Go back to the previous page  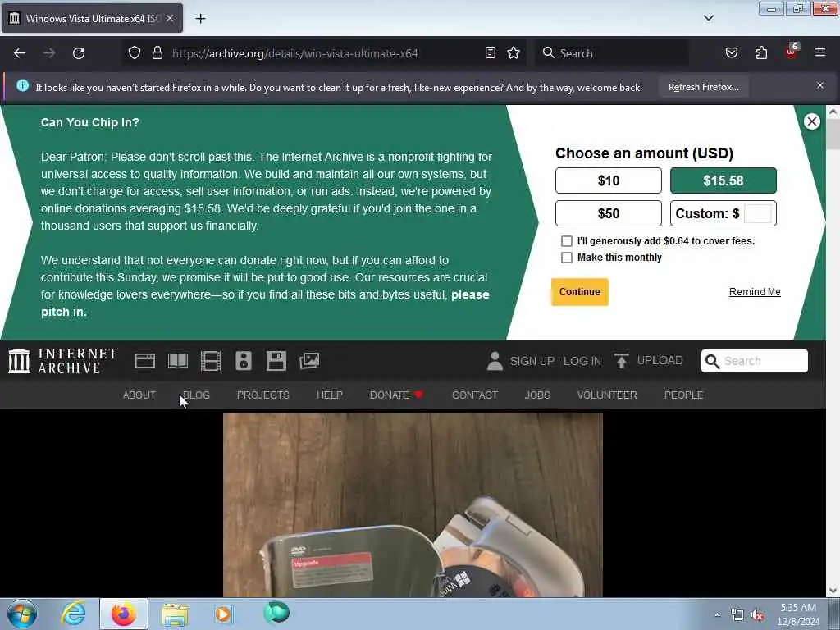click(20, 53)
